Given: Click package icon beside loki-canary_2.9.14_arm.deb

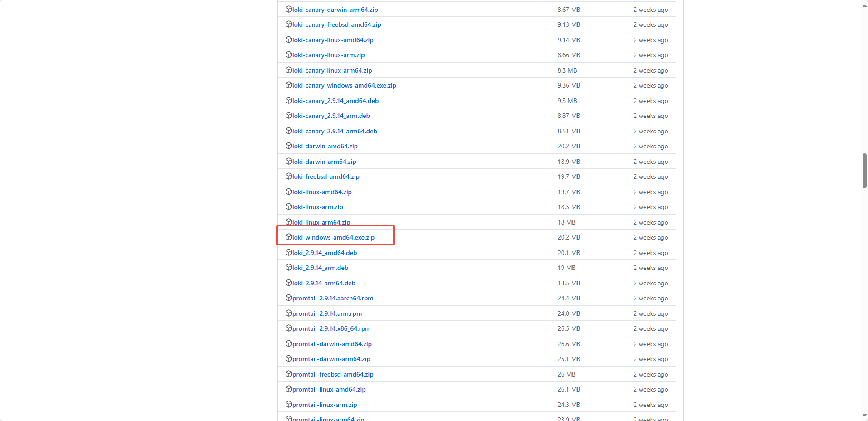Looking at the screenshot, I should click(x=288, y=116).
